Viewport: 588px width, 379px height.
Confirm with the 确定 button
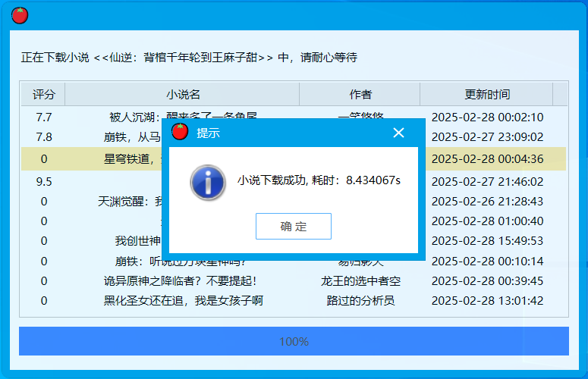294,226
